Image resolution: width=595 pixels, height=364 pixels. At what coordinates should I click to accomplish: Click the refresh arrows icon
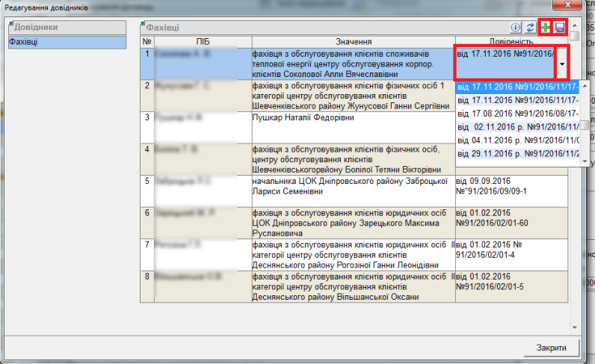pyautogui.click(x=530, y=27)
